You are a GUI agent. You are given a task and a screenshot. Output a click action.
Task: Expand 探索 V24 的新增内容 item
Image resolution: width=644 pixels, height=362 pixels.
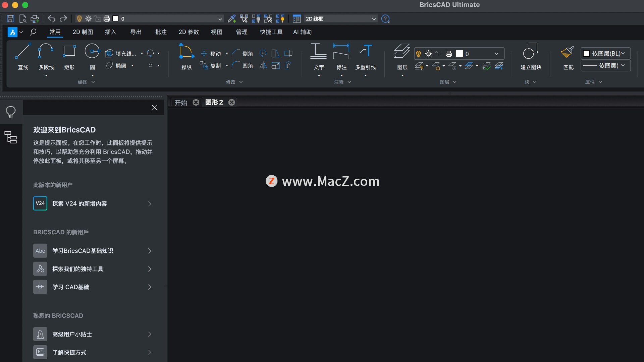click(92, 203)
